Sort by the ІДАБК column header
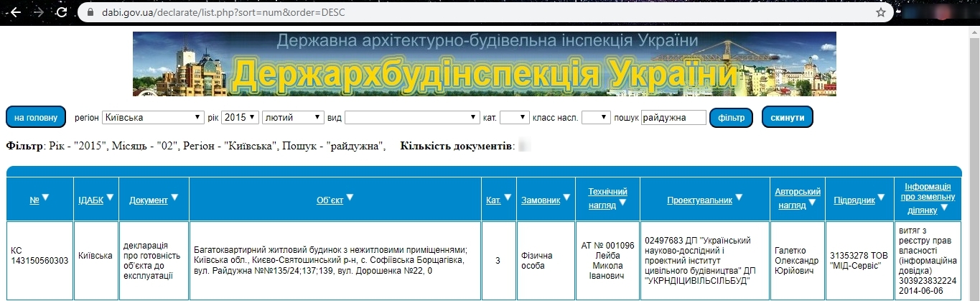Image resolution: width=980 pixels, height=301 pixels. pyautogui.click(x=90, y=200)
